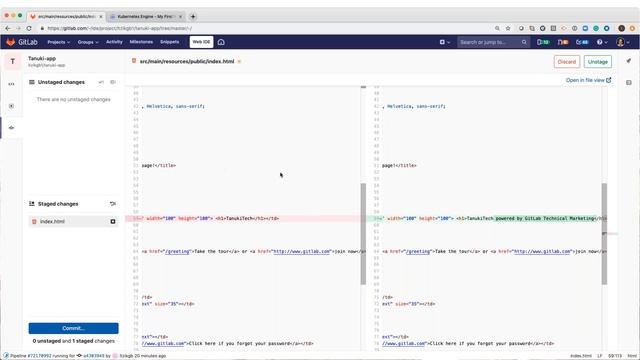Image resolution: width=640 pixels, height=360 pixels.
Task: Click the Unstage button
Action: [x=598, y=62]
